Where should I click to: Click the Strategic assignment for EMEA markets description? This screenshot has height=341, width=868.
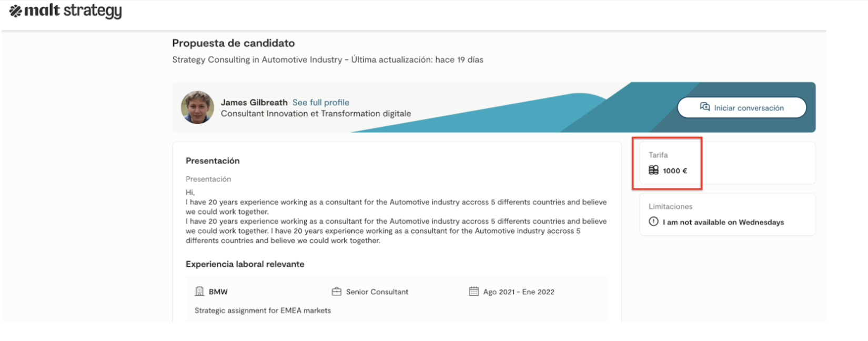[263, 310]
